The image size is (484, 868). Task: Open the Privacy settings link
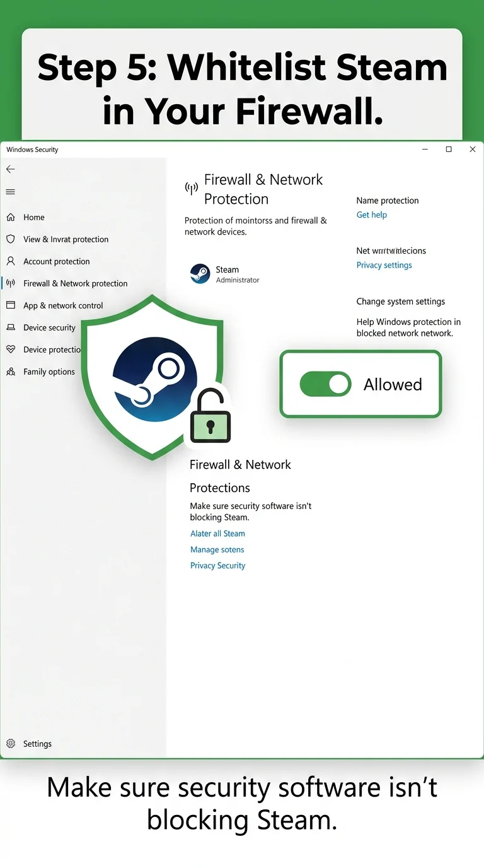coord(384,265)
